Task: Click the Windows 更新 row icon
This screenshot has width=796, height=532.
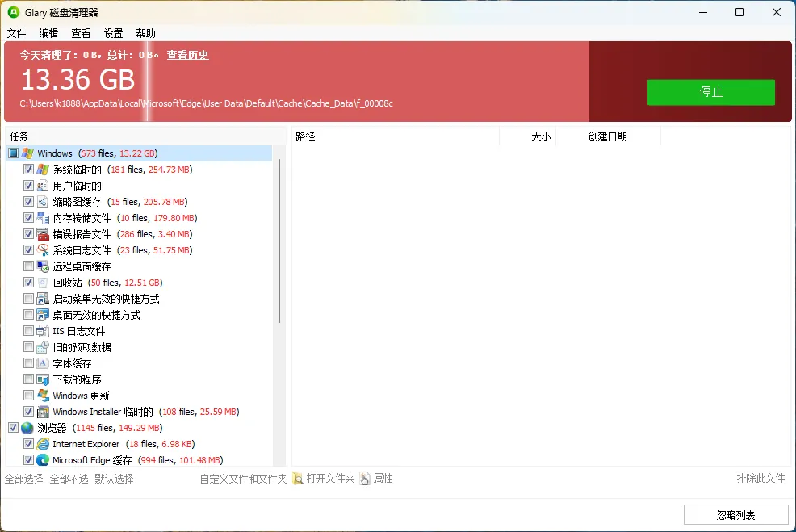Action: tap(43, 396)
